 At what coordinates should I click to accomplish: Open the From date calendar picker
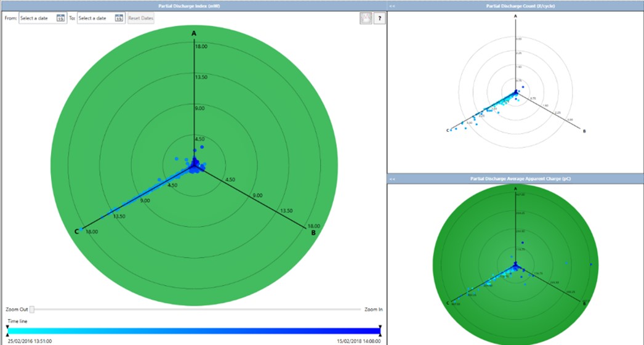[60, 18]
